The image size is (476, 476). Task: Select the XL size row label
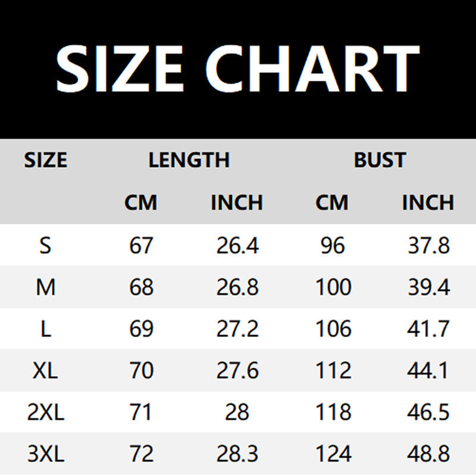point(46,371)
